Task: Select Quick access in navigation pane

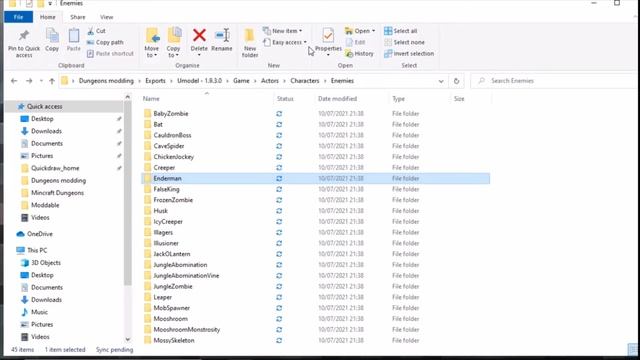Action: click(44, 106)
